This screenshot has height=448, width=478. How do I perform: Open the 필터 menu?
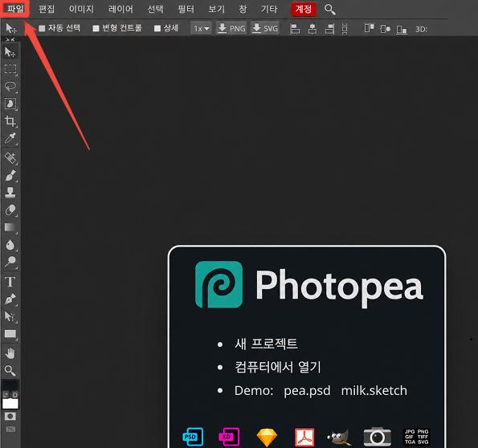tap(186, 9)
